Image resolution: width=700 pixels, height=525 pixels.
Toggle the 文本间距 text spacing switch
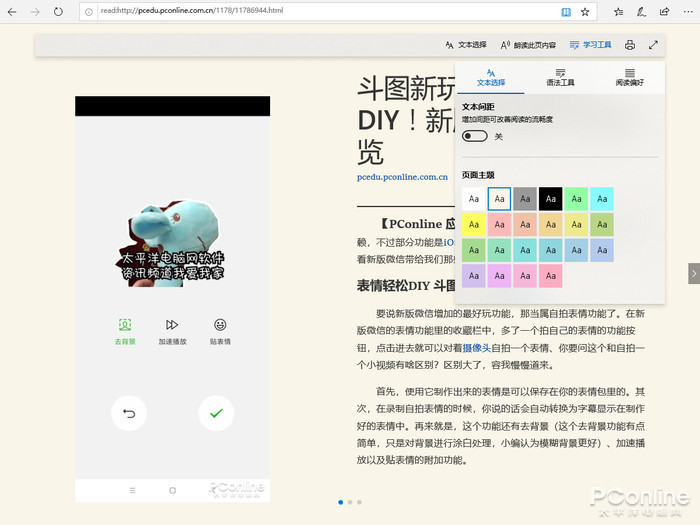coord(475,136)
